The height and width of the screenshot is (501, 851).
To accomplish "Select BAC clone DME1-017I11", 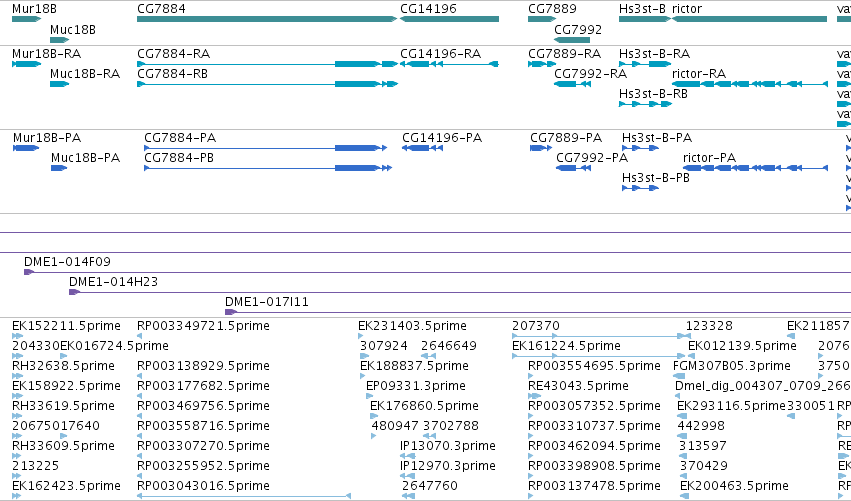I will 267,302.
